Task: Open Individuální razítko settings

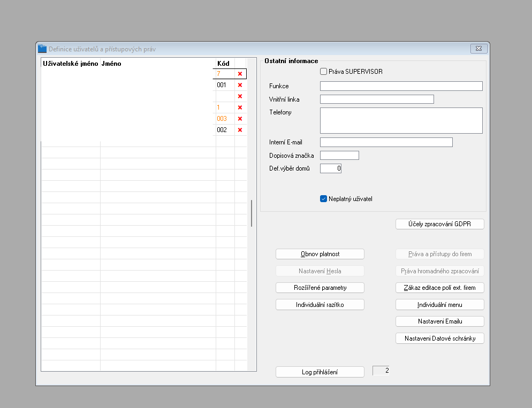Action: [320, 305]
